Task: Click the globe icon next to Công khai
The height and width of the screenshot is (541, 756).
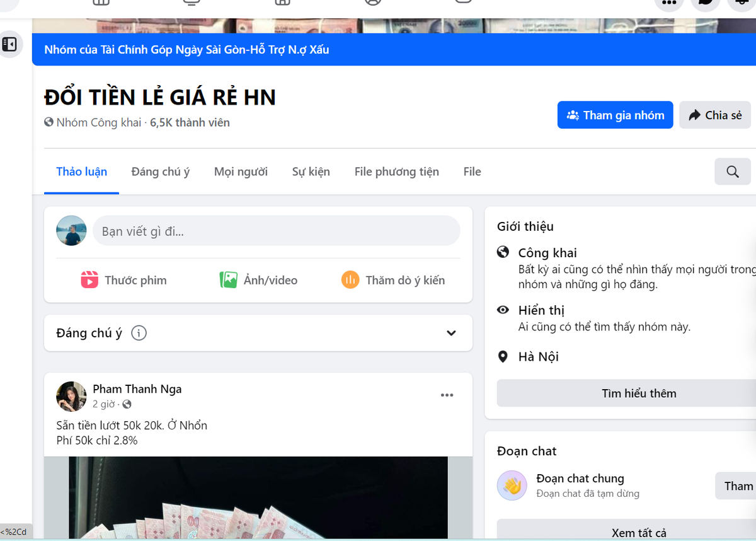Action: [502, 252]
